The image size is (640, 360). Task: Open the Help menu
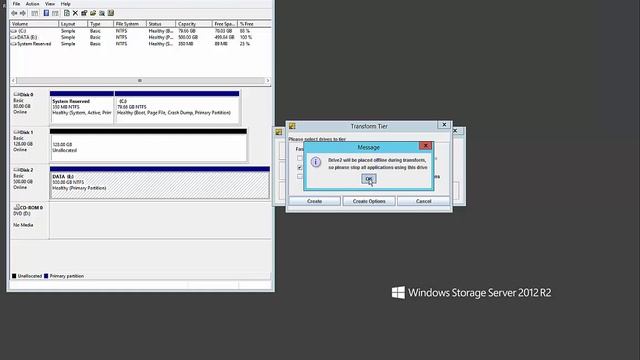coord(65,4)
